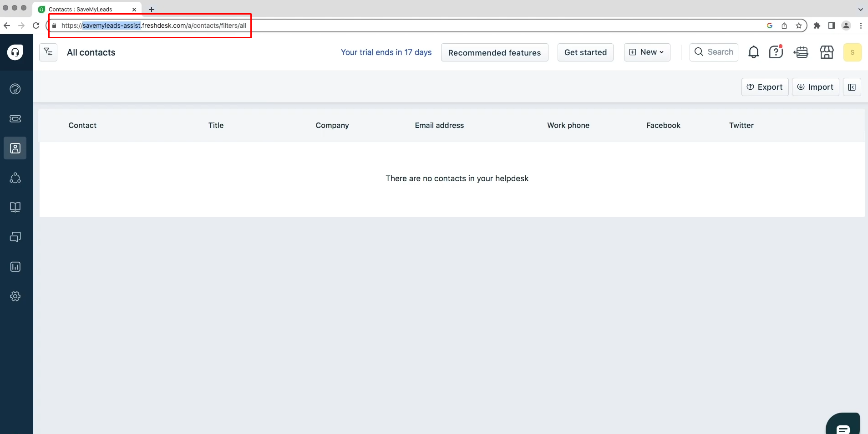The width and height of the screenshot is (868, 434).
Task: Click the Search box
Action: pos(714,52)
